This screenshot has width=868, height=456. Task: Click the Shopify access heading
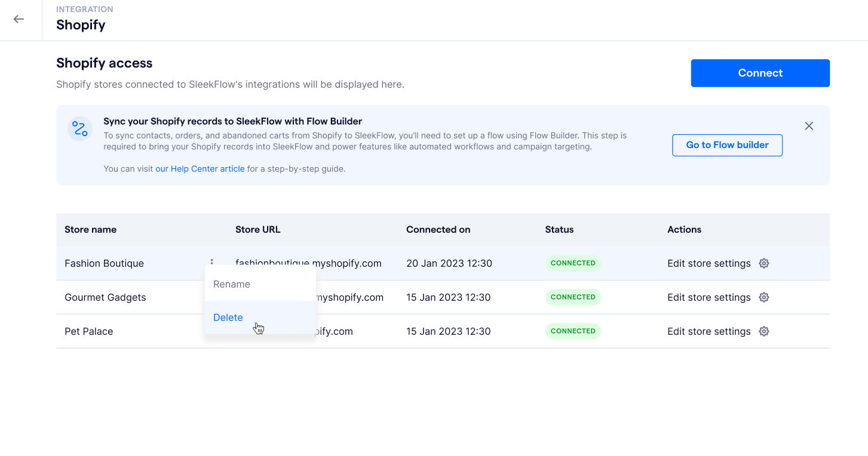coord(104,63)
